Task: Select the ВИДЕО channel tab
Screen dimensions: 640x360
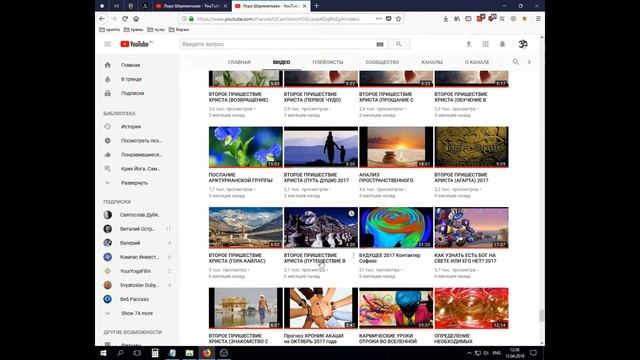Action: 281,62
